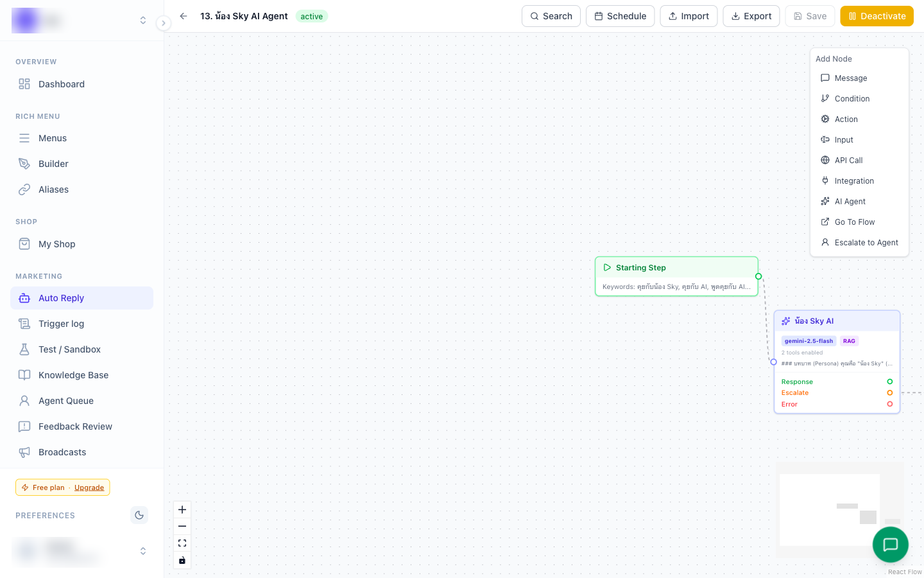Select the น้อง Sky AI node header
The width and height of the screenshot is (924, 578).
(837, 321)
